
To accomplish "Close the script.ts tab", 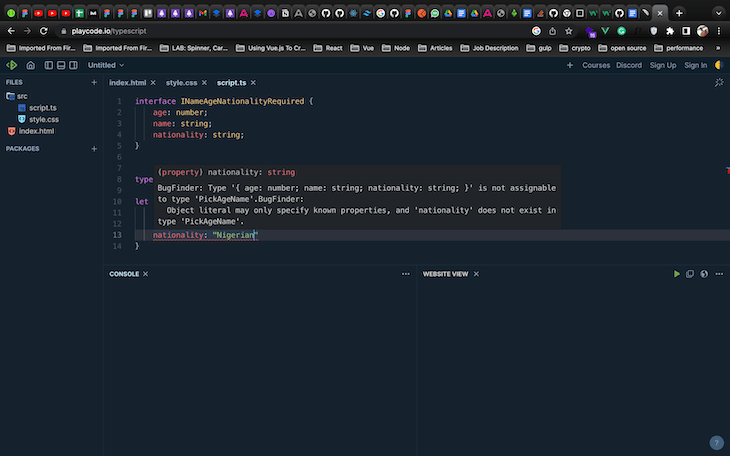I will click(x=253, y=82).
